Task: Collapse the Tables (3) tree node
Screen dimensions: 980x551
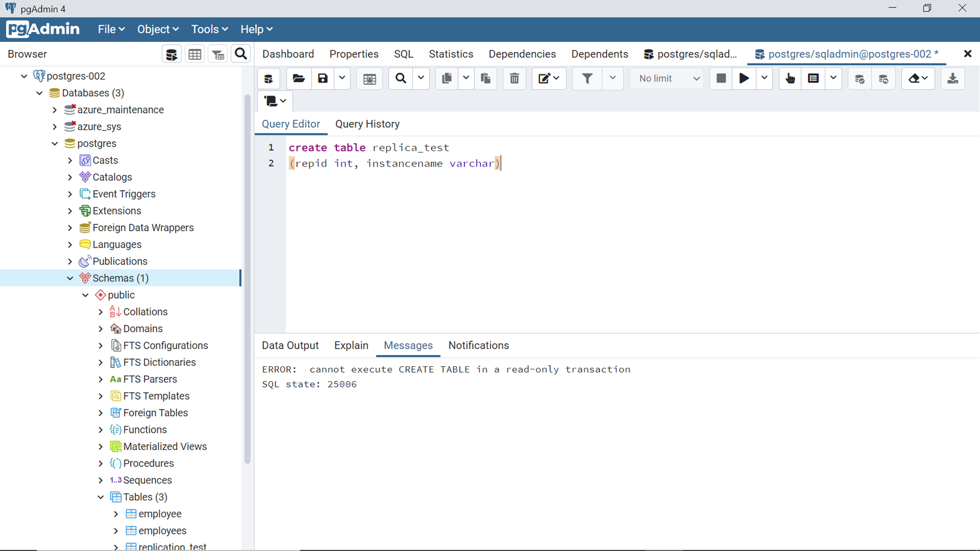Action: click(100, 497)
